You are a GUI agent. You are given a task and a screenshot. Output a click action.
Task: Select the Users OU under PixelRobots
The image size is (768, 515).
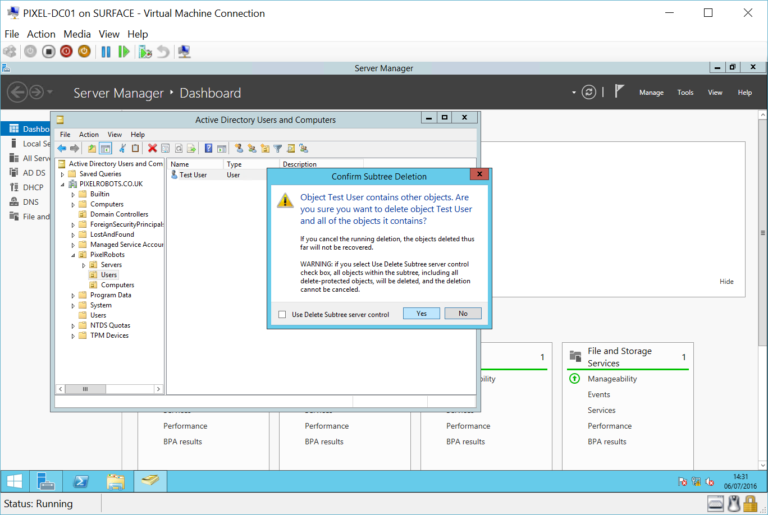pyautogui.click(x=109, y=275)
